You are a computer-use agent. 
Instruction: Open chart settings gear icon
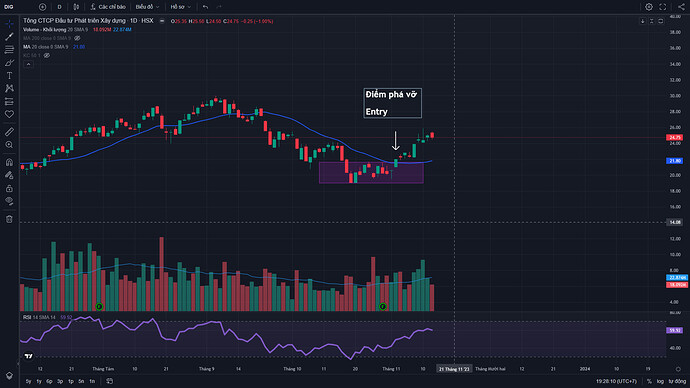click(x=649, y=7)
